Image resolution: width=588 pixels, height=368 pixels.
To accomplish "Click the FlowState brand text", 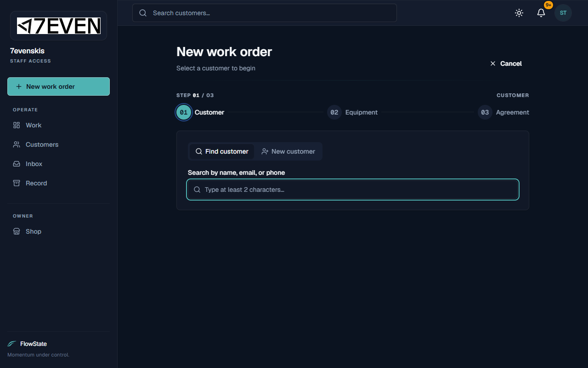I will 34,344.
